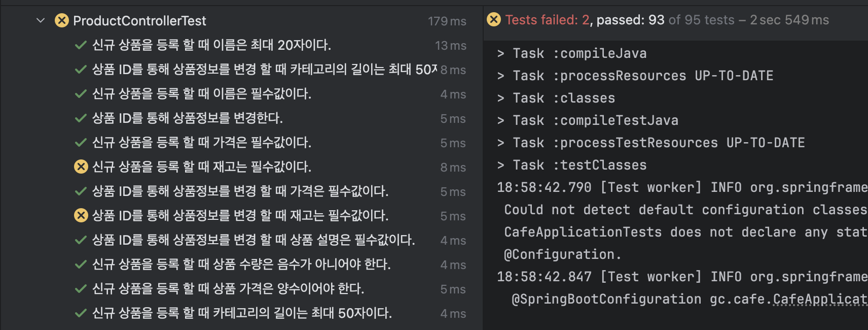Click checkmark of 상품 가격은 양수이어야 한다 test
The height and width of the screenshot is (330, 868).
click(81, 289)
